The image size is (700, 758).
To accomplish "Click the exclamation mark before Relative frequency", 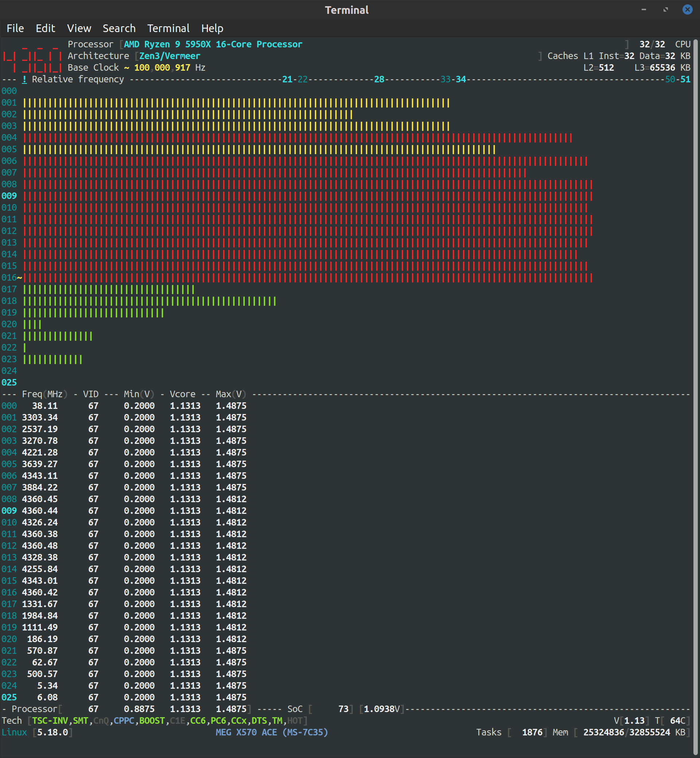I will click(x=24, y=79).
